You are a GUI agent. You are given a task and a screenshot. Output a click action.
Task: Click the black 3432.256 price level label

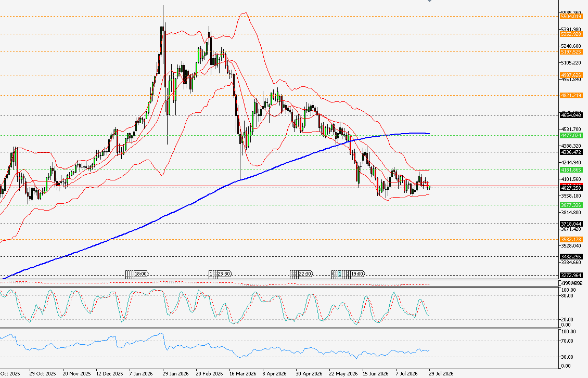click(x=571, y=257)
